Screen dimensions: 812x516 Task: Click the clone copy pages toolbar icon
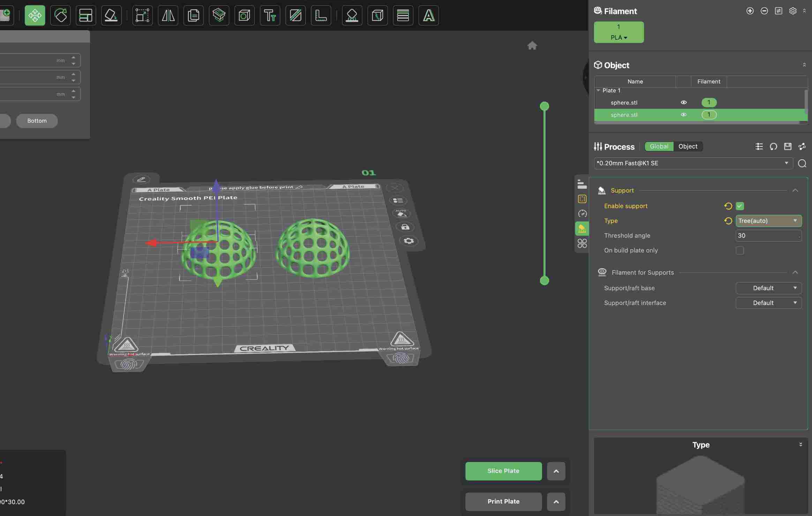click(194, 15)
